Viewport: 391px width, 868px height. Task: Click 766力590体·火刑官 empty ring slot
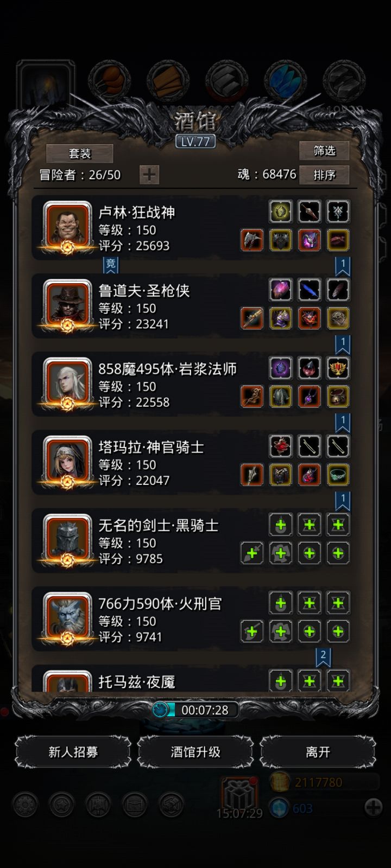coord(338,631)
